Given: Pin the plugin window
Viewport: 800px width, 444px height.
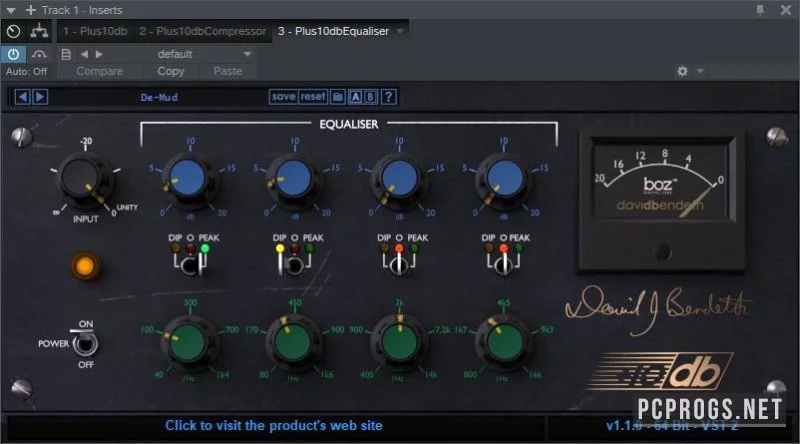Looking at the screenshot, I should coord(760,10).
